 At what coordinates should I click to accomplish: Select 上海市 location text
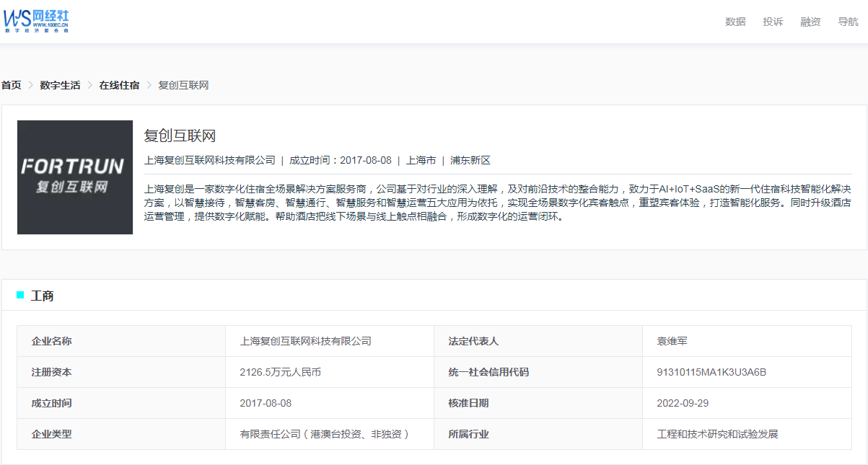(x=421, y=160)
